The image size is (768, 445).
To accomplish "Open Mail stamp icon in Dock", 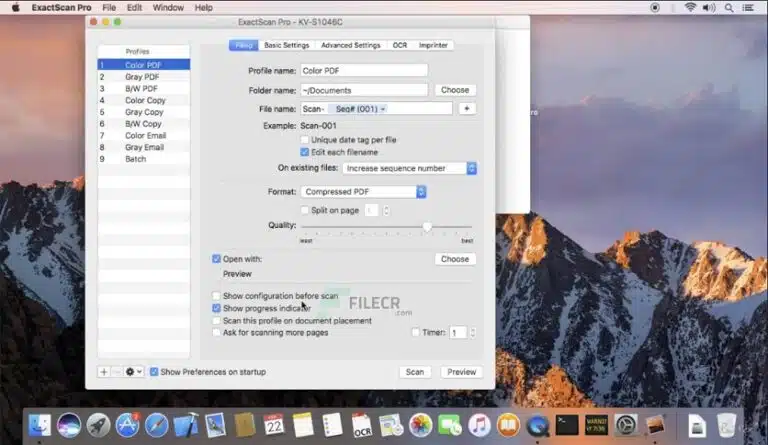I will tap(216, 424).
